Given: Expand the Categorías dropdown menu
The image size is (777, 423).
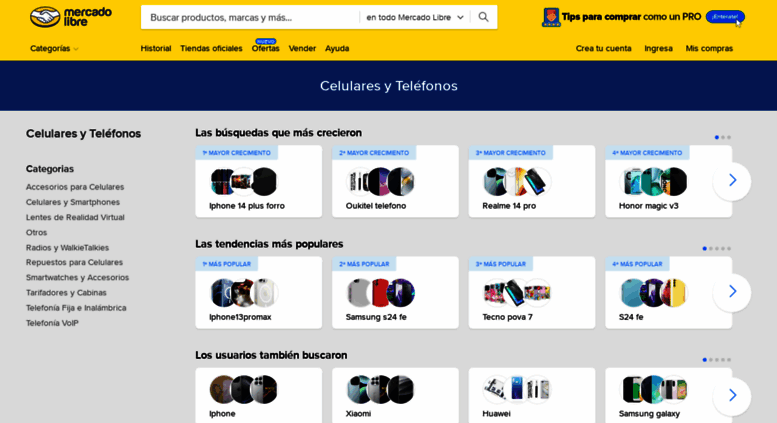Looking at the screenshot, I should (54, 49).
